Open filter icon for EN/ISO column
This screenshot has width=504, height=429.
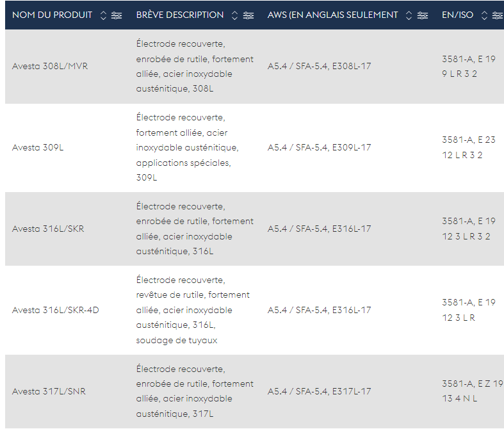click(x=498, y=15)
